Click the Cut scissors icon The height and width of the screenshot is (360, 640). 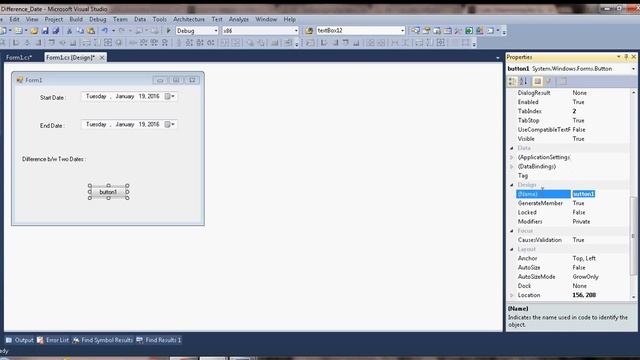(x=69, y=31)
